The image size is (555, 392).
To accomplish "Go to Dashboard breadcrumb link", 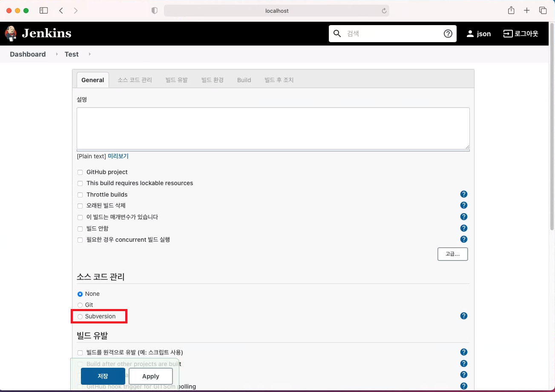I will [x=28, y=54].
